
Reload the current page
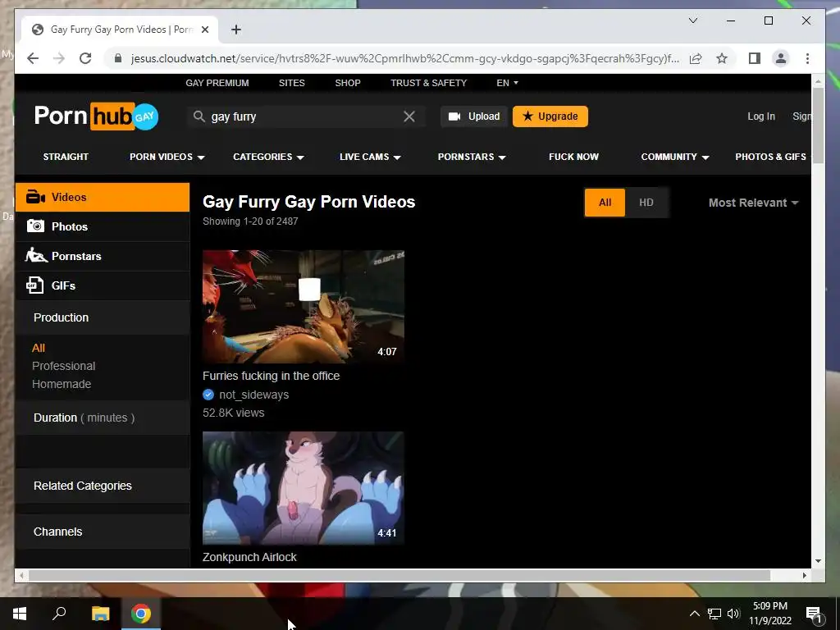point(85,58)
